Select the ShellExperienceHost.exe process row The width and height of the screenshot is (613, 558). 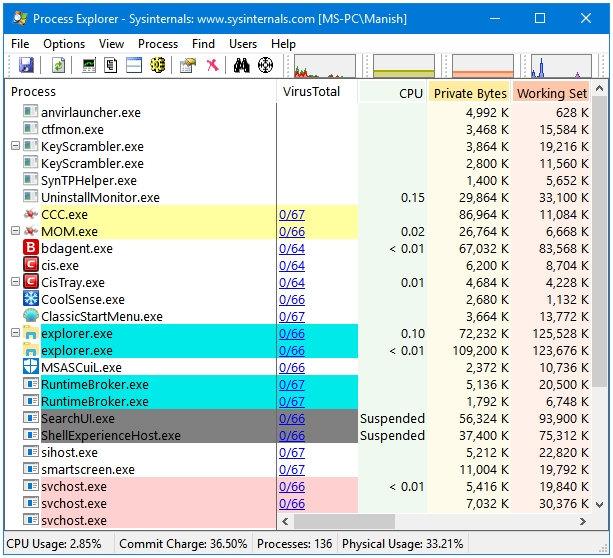click(297, 435)
